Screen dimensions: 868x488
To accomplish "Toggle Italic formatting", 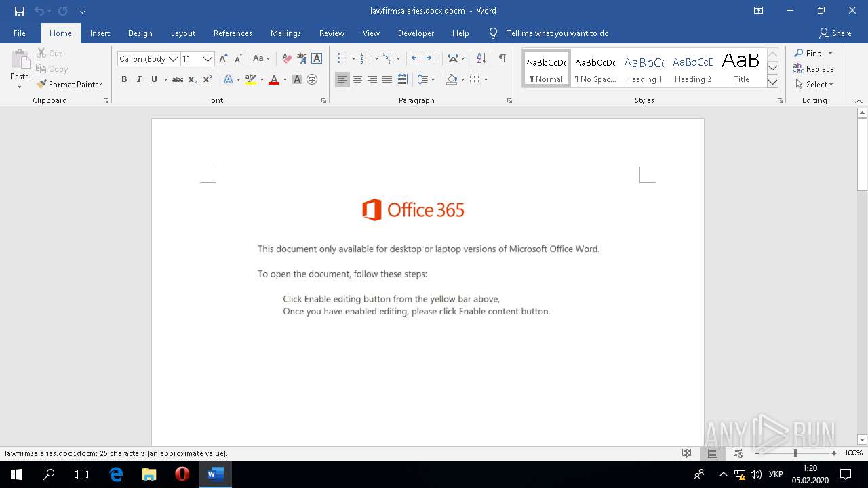I will (x=139, y=79).
